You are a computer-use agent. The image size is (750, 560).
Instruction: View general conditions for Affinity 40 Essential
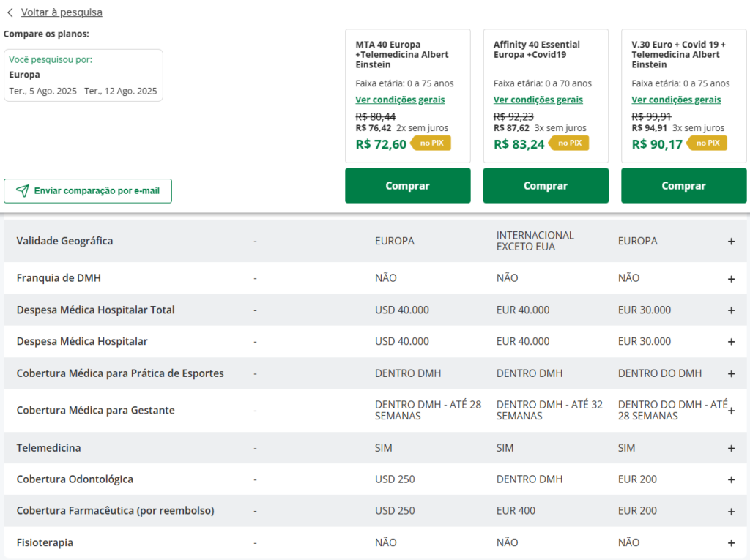click(x=538, y=100)
